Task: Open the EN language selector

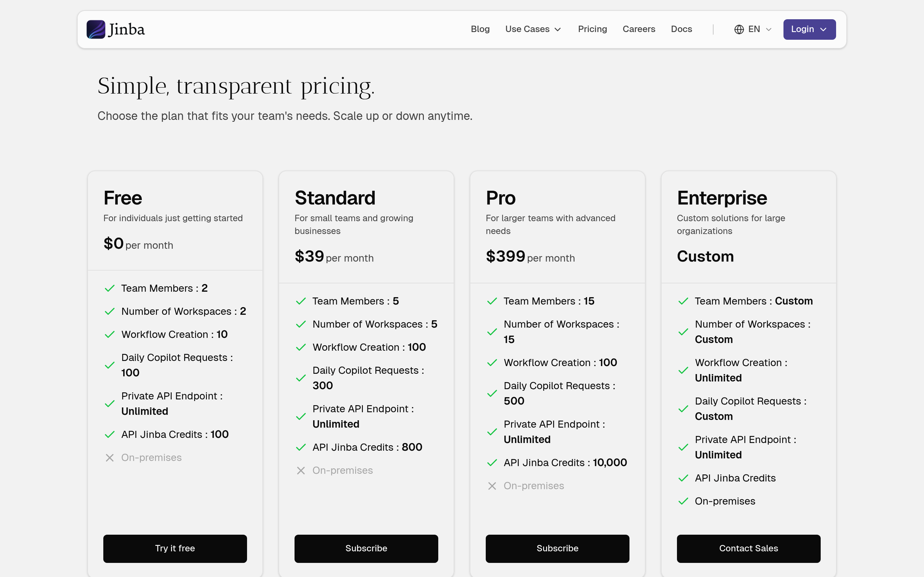Action: point(754,29)
